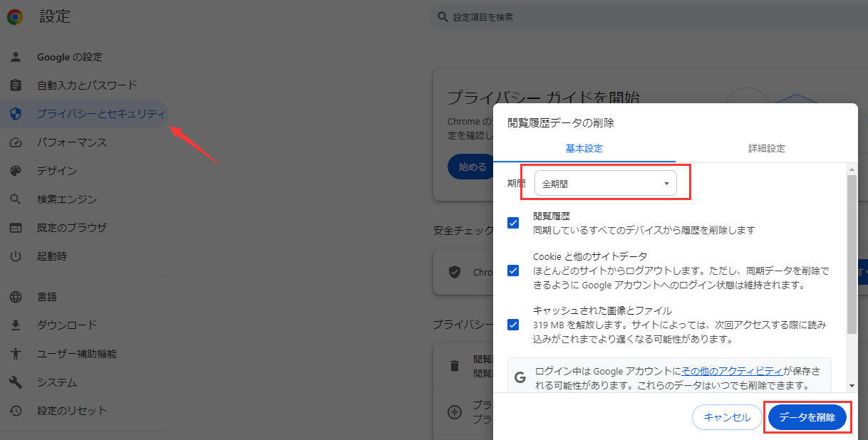Switch to the 詳細設定 tab
This screenshot has height=440, width=868.
tap(766, 149)
